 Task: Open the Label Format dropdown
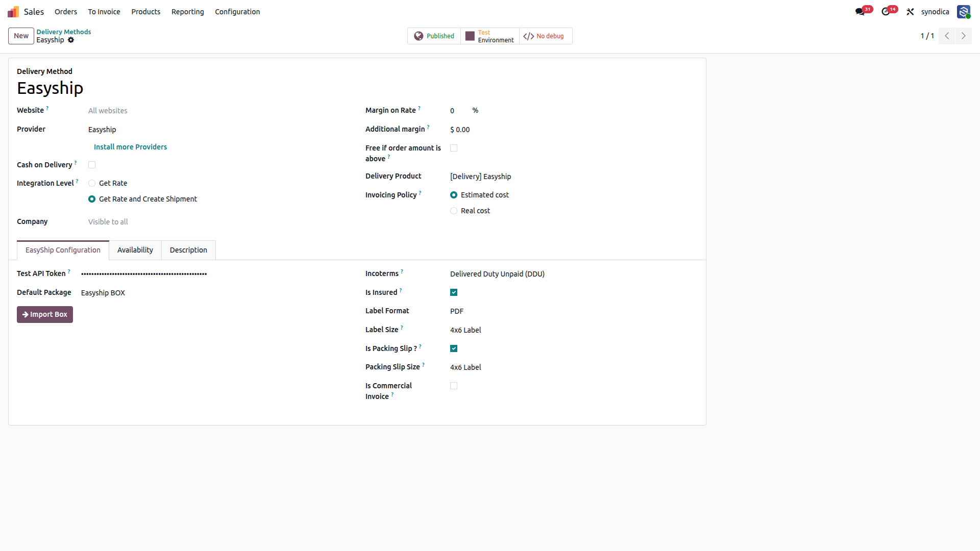tap(574, 311)
